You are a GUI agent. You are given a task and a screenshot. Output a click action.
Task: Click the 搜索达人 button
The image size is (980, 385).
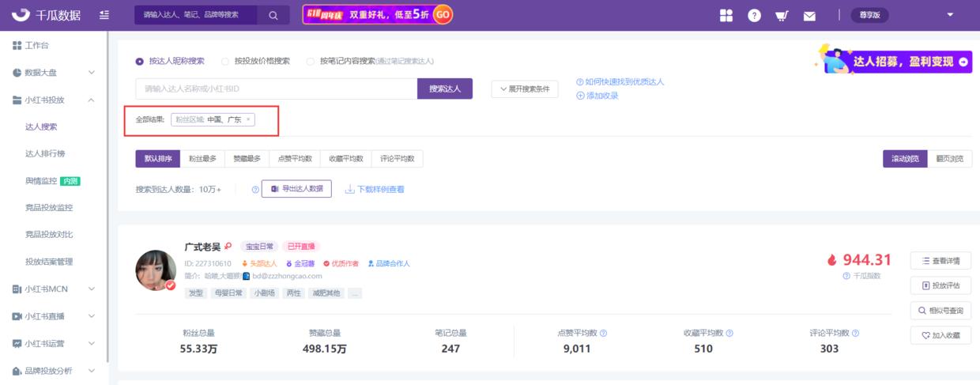tap(445, 89)
